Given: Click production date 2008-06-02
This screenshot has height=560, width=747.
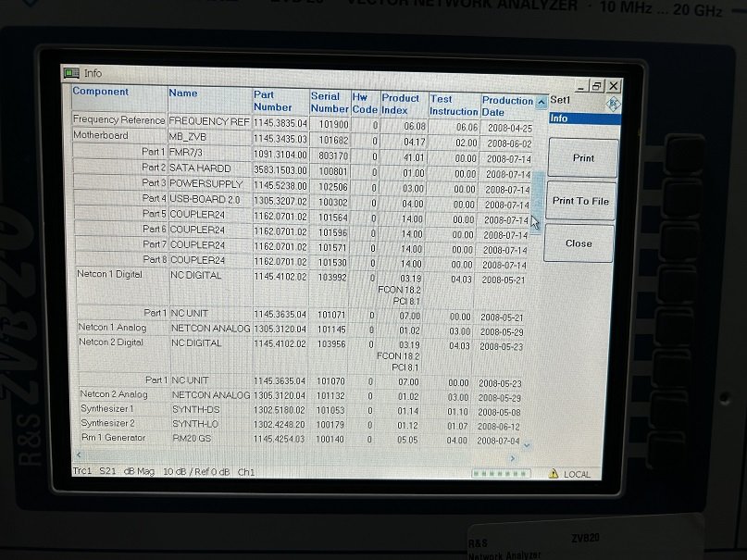Looking at the screenshot, I should point(509,143).
